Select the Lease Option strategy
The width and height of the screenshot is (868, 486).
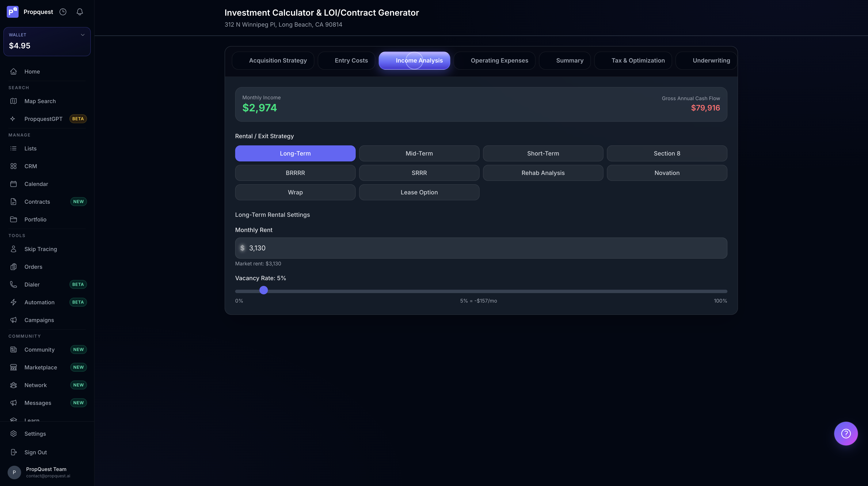pyautogui.click(x=419, y=192)
